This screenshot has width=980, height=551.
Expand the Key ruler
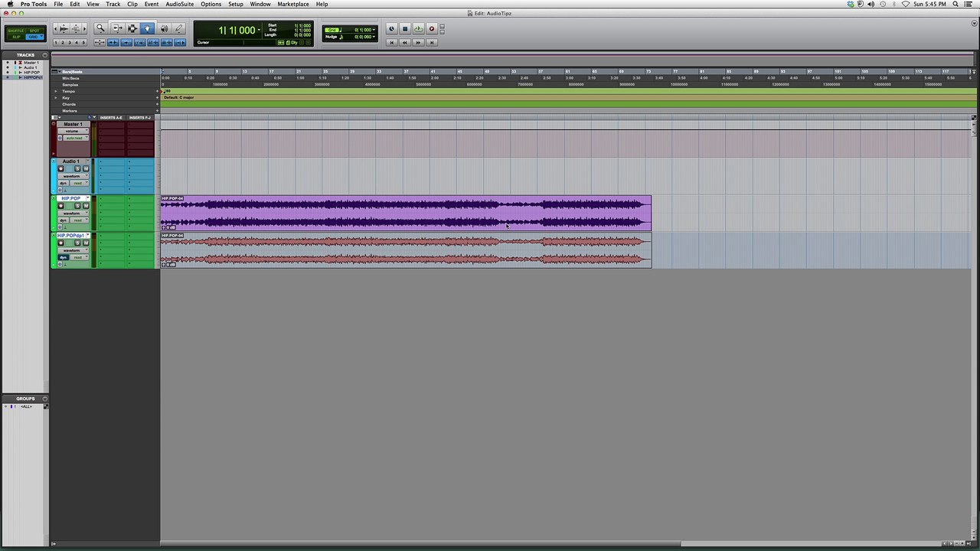55,98
